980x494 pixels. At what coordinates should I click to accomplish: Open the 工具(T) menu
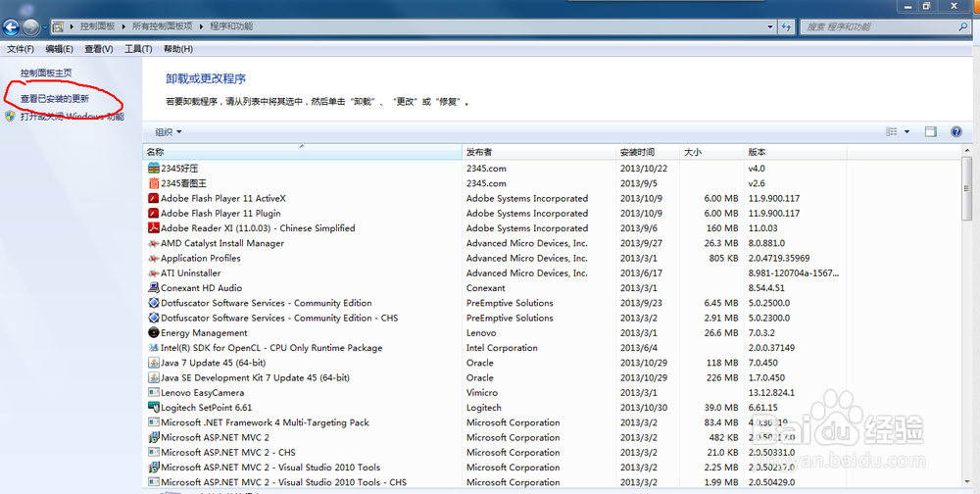138,49
